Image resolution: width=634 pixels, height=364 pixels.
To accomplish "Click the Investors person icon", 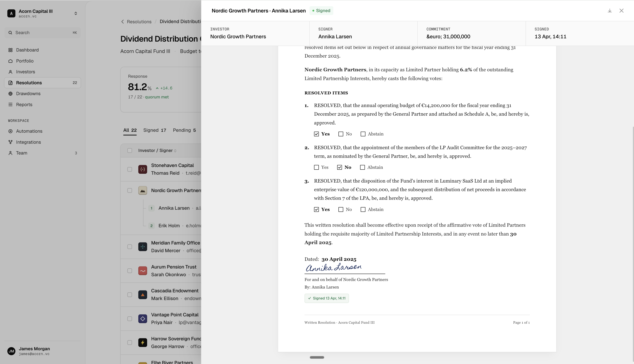I will (10, 72).
